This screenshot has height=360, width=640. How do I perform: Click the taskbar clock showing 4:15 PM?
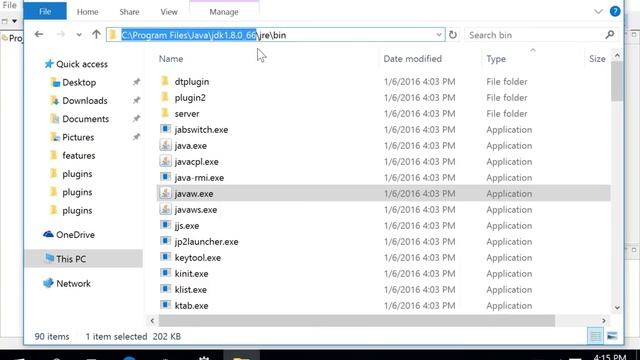pyautogui.click(x=610, y=357)
